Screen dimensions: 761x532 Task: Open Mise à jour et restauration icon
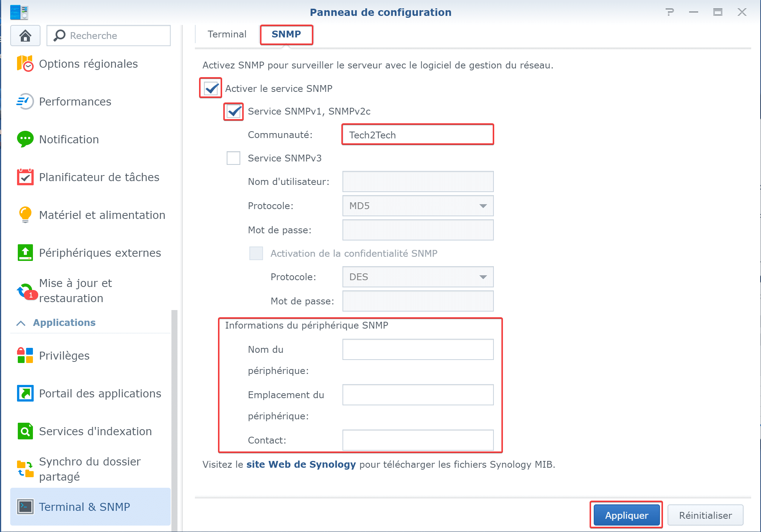(x=26, y=291)
